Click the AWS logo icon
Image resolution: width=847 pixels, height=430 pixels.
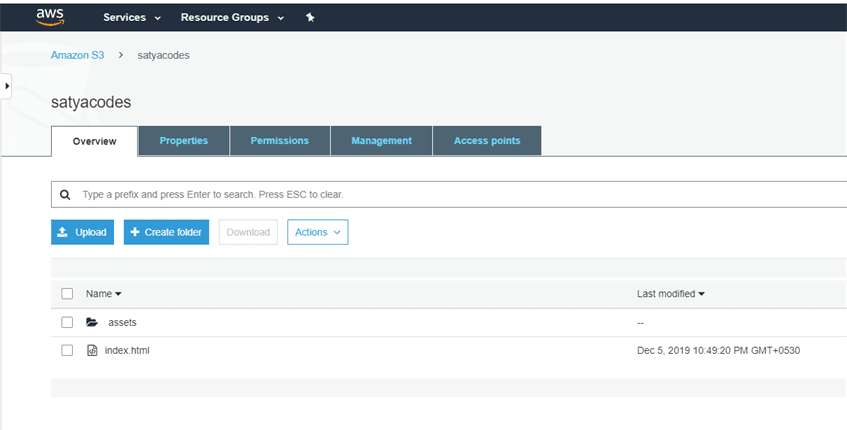(x=49, y=16)
